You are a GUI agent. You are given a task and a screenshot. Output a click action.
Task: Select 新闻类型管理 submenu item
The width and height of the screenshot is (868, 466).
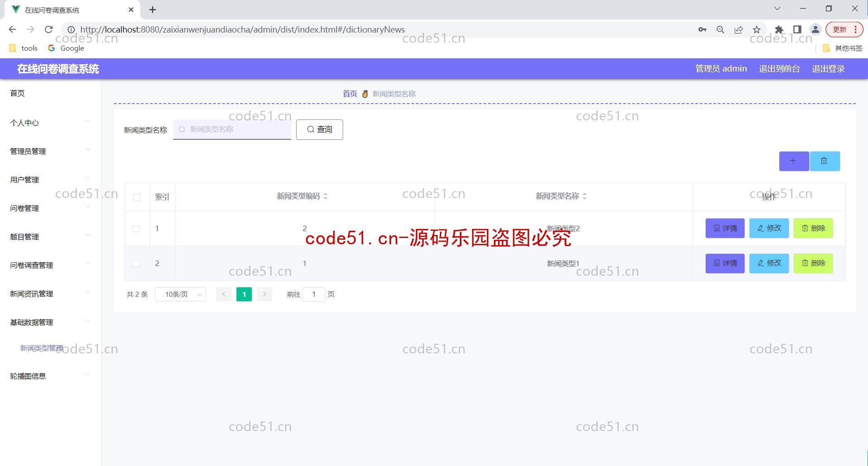point(42,348)
